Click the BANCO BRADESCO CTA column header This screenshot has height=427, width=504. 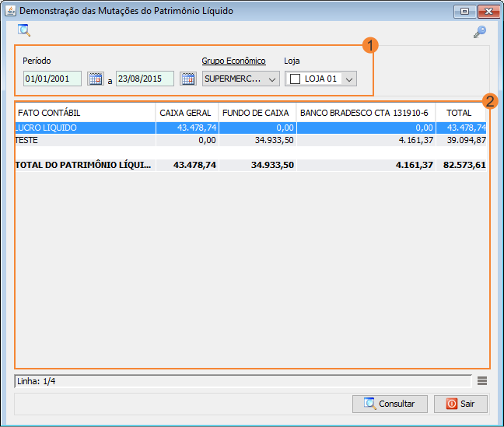364,113
